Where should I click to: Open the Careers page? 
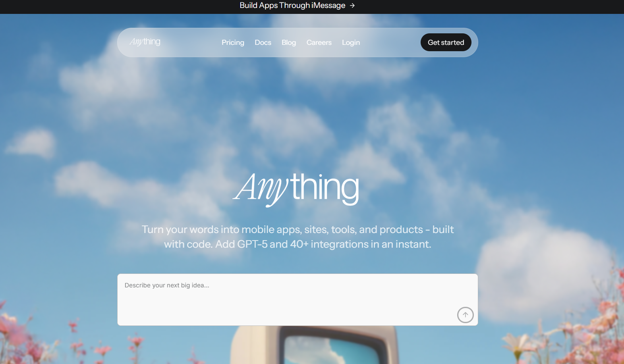(x=319, y=42)
